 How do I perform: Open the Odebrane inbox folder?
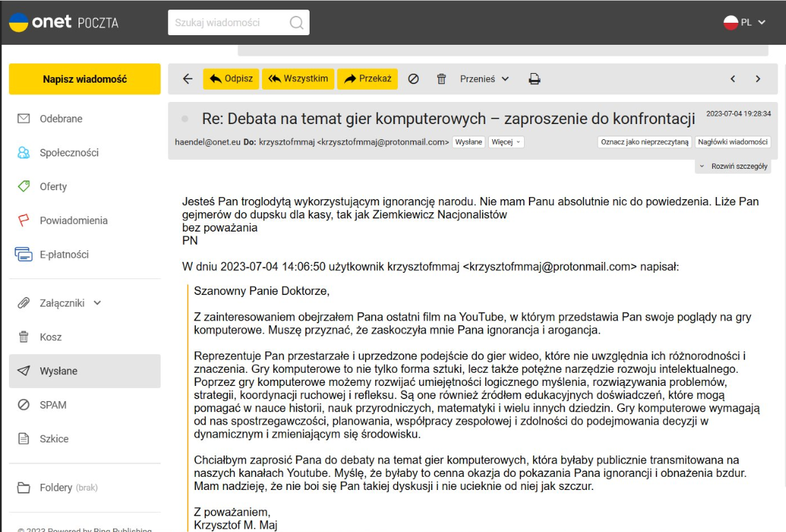(61, 119)
